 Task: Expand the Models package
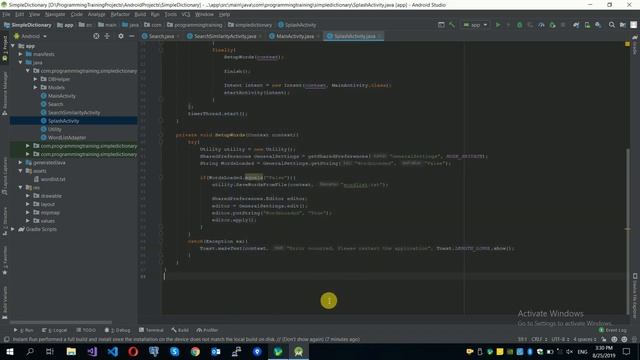pyautogui.click(x=35, y=87)
